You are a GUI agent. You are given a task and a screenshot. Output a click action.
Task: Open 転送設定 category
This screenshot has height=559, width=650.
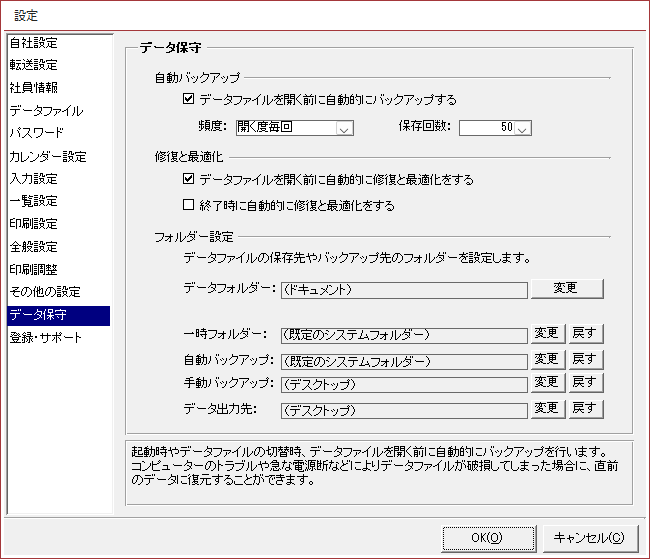click(x=34, y=65)
